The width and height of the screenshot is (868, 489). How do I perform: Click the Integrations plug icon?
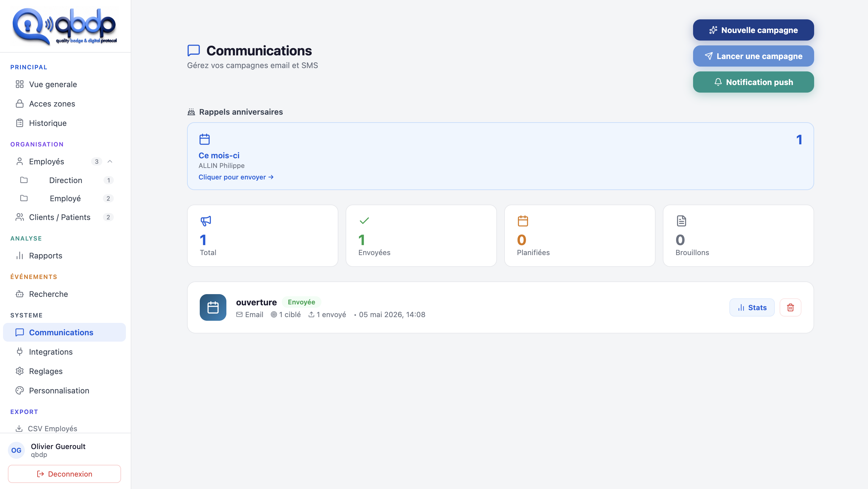(20, 352)
